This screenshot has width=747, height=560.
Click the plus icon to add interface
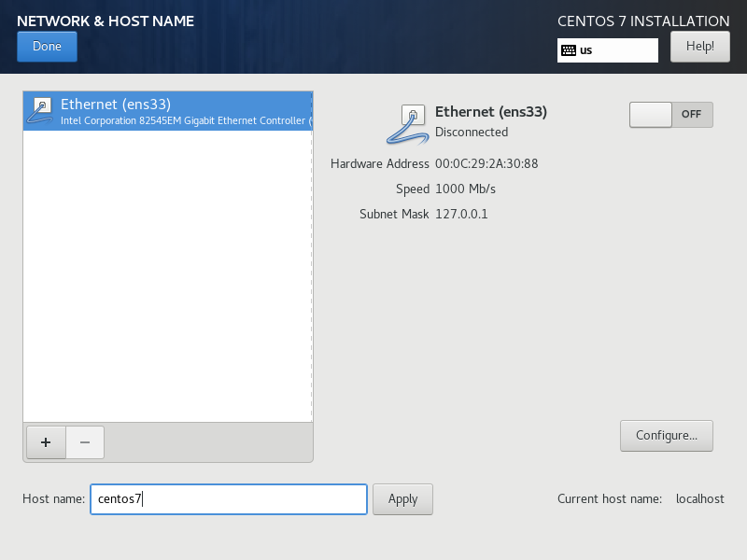[45, 442]
